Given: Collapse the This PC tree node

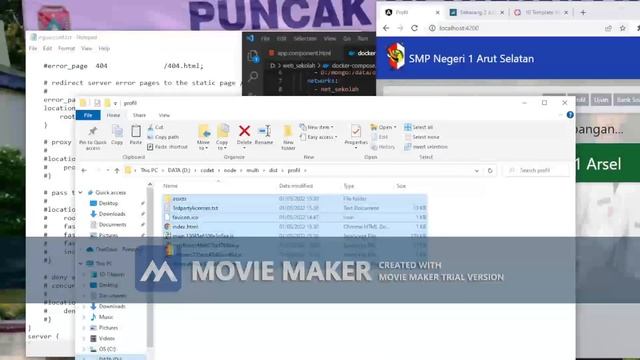Looking at the screenshot, I should (80, 263).
